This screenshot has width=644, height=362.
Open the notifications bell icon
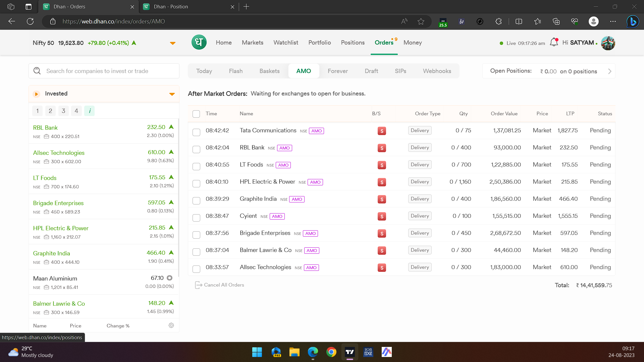(x=554, y=43)
